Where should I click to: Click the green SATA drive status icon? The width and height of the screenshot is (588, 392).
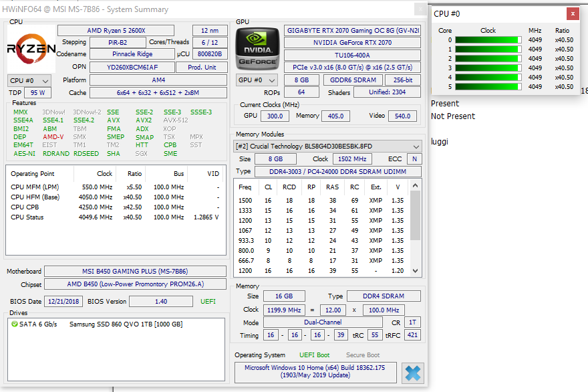15,324
